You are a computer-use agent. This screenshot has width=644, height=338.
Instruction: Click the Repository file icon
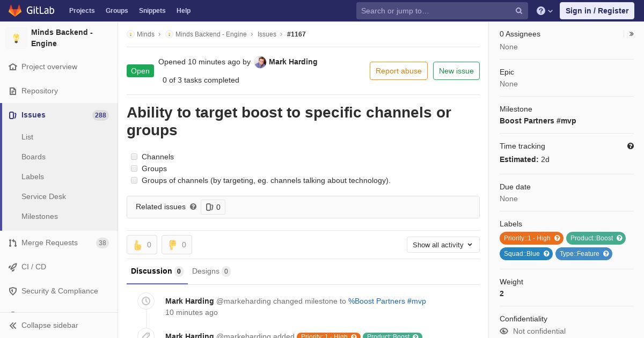pos(13,91)
